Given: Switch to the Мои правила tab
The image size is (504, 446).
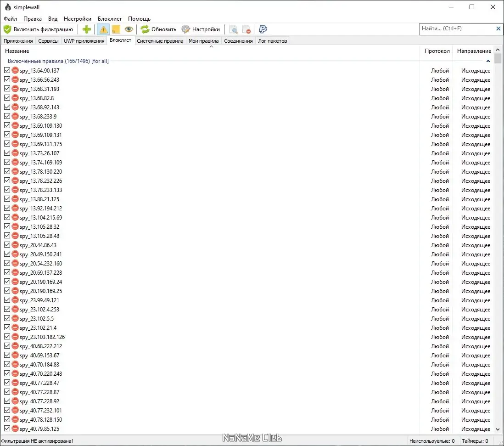Looking at the screenshot, I should pos(203,41).
